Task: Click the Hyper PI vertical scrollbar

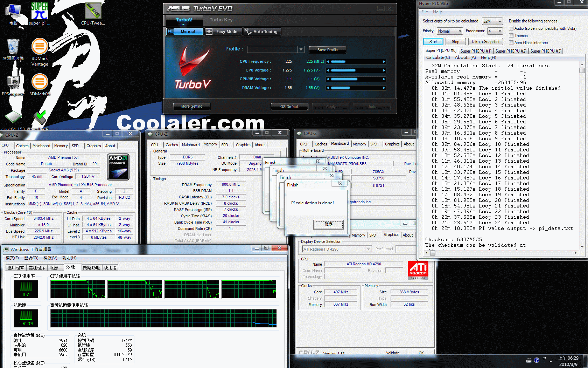Action: [x=582, y=156]
